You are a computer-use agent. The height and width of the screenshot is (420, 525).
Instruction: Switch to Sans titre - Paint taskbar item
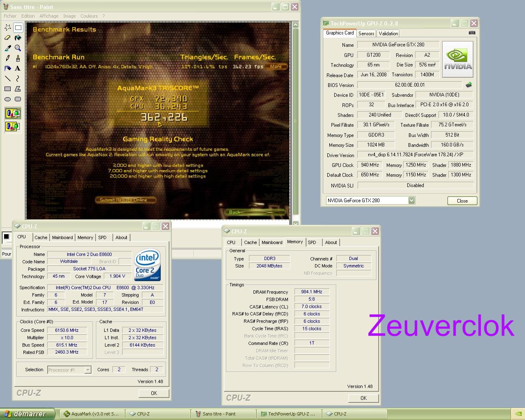click(x=223, y=414)
